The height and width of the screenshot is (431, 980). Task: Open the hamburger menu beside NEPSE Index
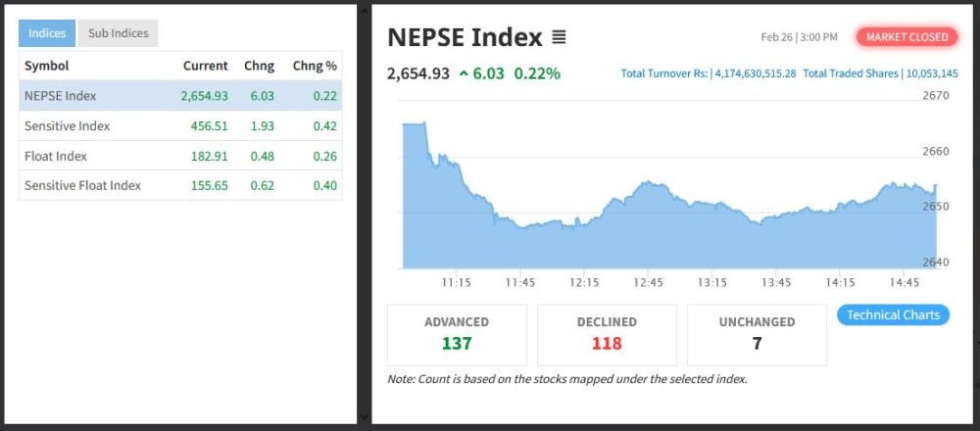point(559,38)
